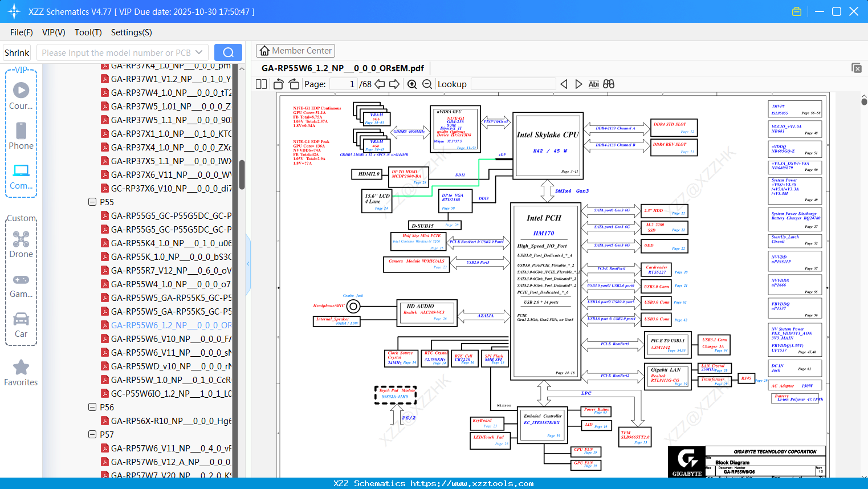Click the file tree scroll-up arrow
This screenshot has width=868, height=489.
pos(242,69)
